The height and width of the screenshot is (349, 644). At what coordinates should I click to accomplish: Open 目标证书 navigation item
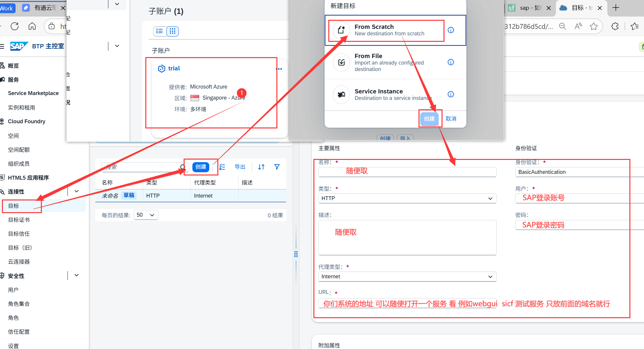(19, 220)
